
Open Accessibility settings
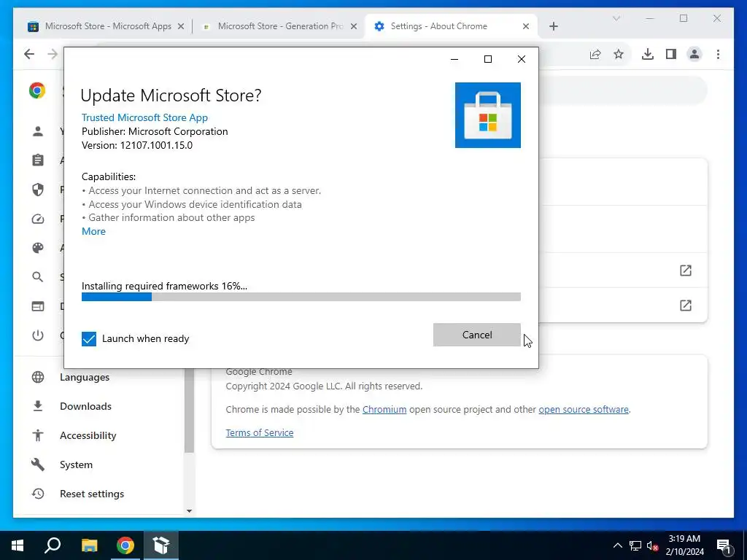coord(88,436)
